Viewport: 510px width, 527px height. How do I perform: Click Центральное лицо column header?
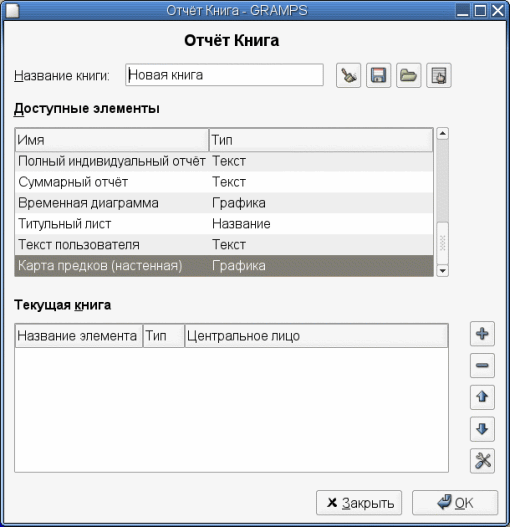316,336
